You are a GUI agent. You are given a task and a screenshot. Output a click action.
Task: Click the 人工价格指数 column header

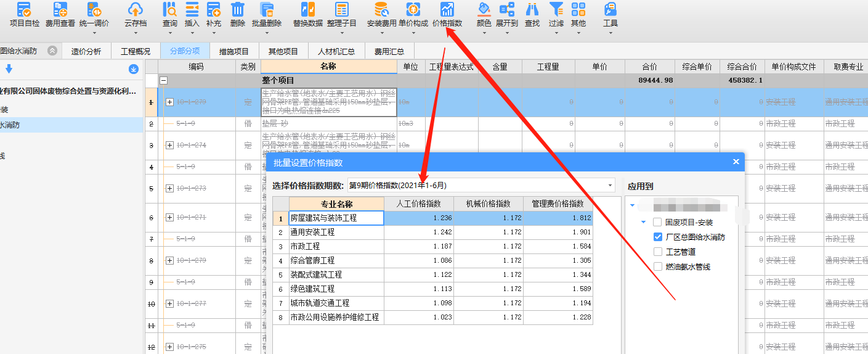coord(419,204)
